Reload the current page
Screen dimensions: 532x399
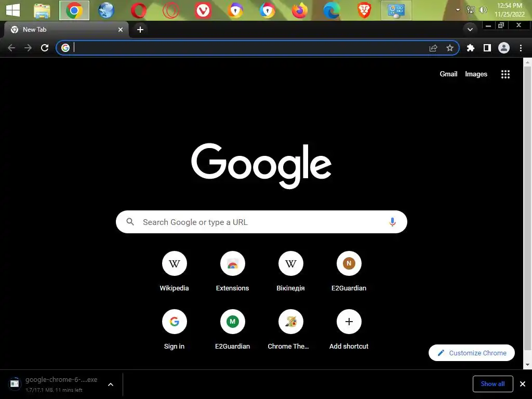45,48
